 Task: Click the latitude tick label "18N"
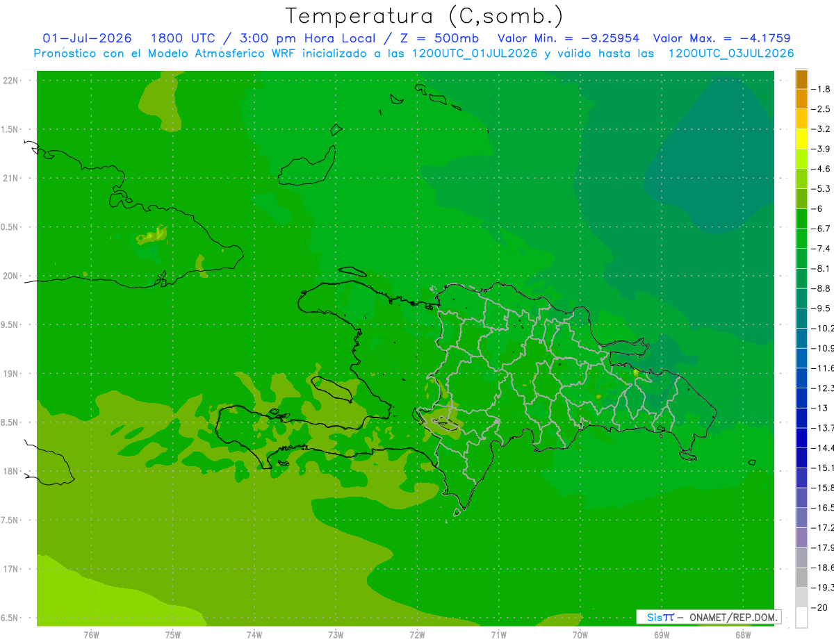click(10, 471)
